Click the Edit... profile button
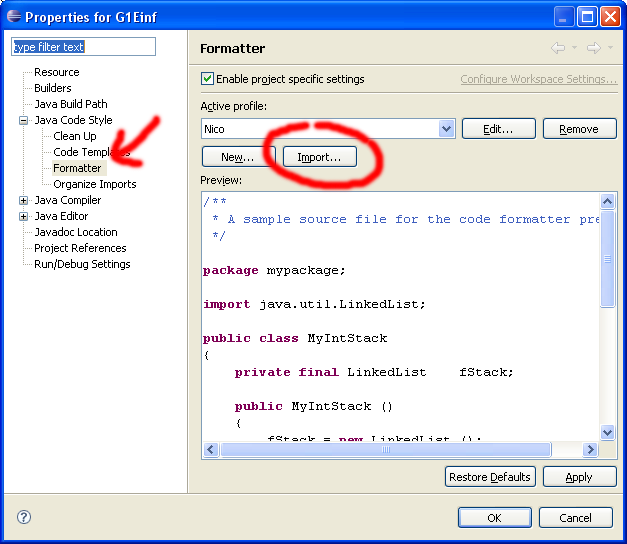The width and height of the screenshot is (627, 544). click(498, 129)
